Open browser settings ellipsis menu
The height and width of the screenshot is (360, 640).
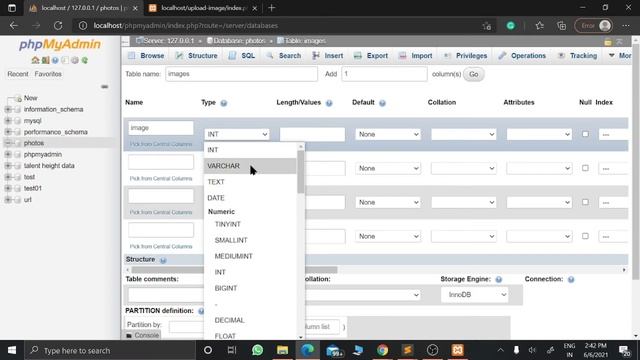click(626, 25)
